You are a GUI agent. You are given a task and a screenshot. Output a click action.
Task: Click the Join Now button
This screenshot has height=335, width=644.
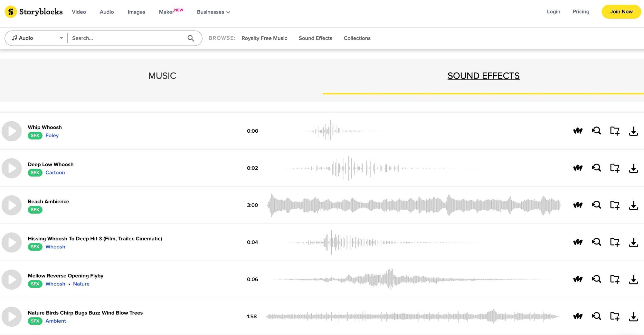pos(621,12)
